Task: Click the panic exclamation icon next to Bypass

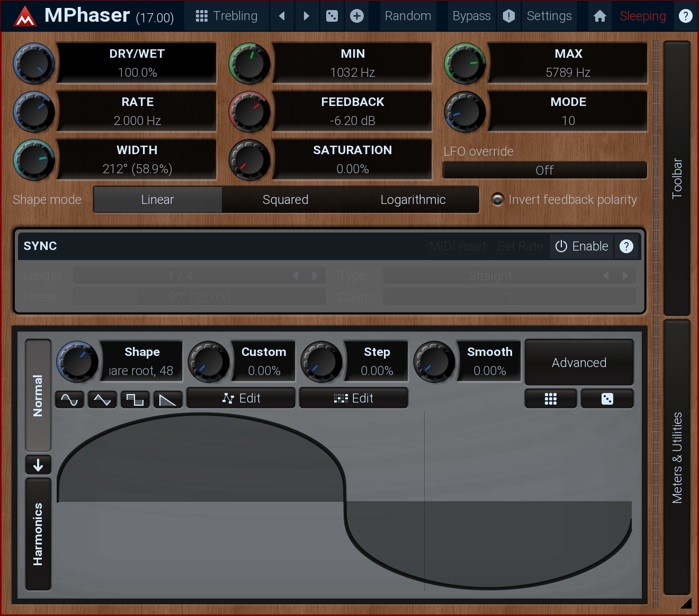Action: (x=509, y=16)
